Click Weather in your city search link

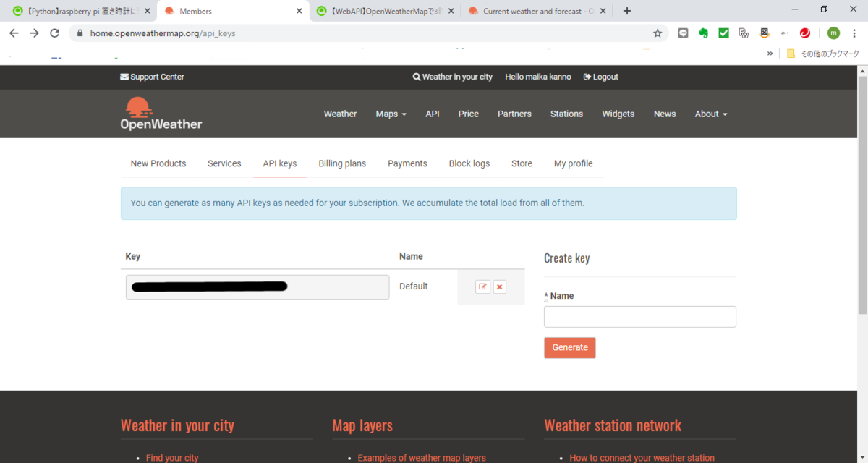click(453, 77)
